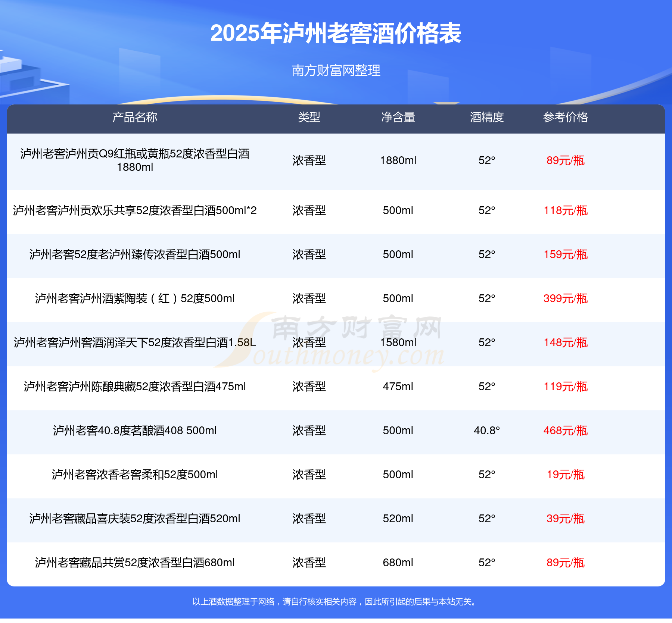Click price 39元/瓶
Image resolution: width=672 pixels, height=623 pixels.
pos(566,519)
